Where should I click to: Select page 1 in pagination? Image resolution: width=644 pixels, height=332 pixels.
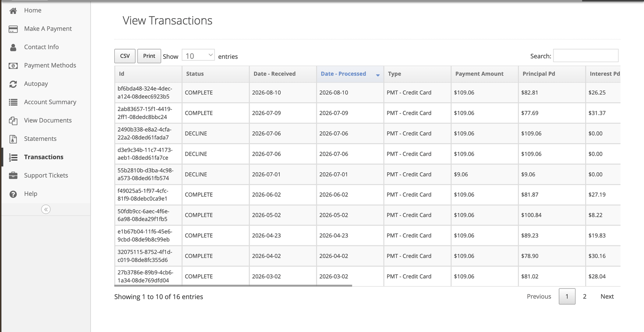tap(567, 297)
